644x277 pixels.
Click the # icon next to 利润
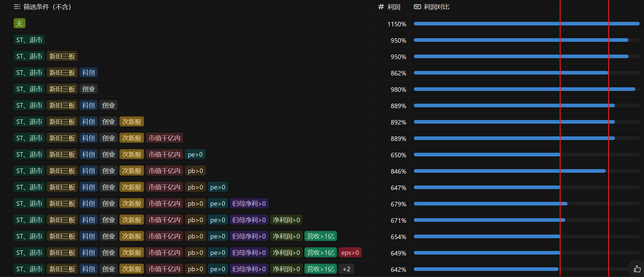(x=381, y=7)
